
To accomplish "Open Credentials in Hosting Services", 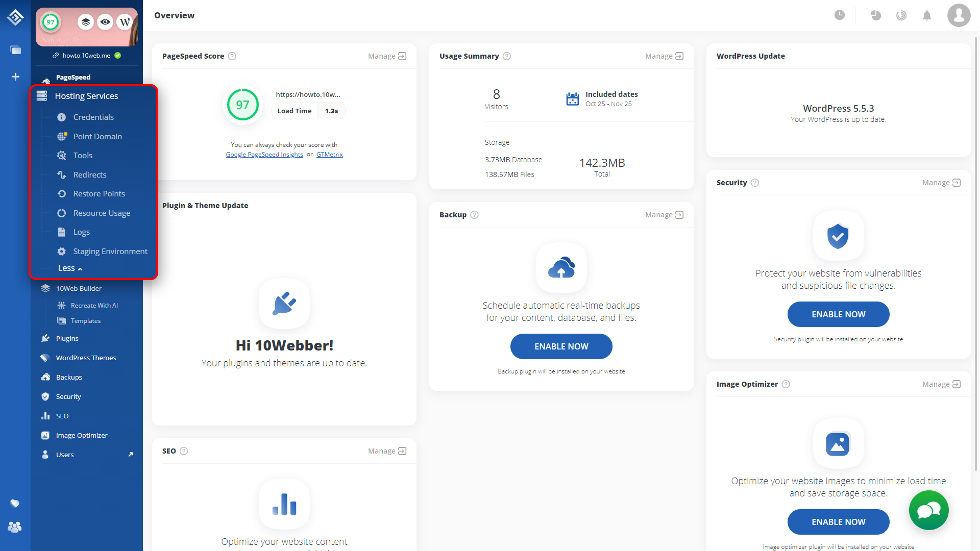I will click(x=93, y=117).
